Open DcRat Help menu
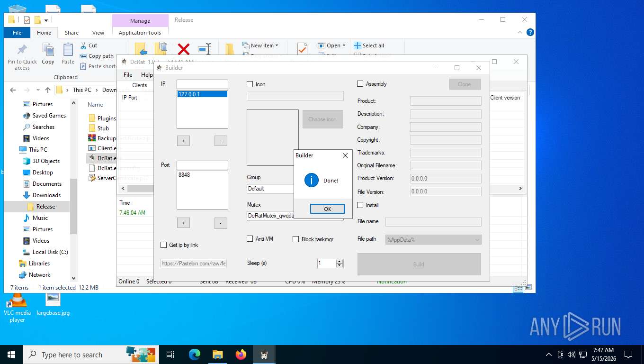The width and height of the screenshot is (644, 364). 147,75
